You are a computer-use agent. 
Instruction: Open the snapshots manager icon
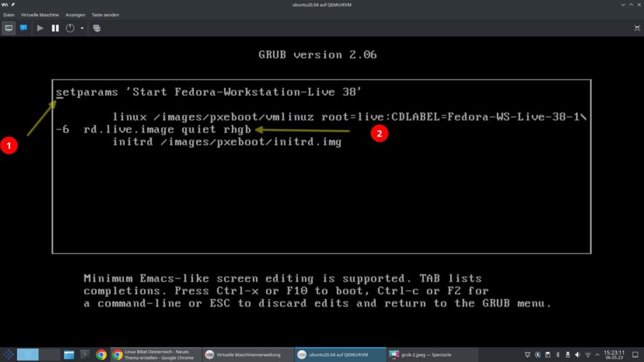coord(96,28)
